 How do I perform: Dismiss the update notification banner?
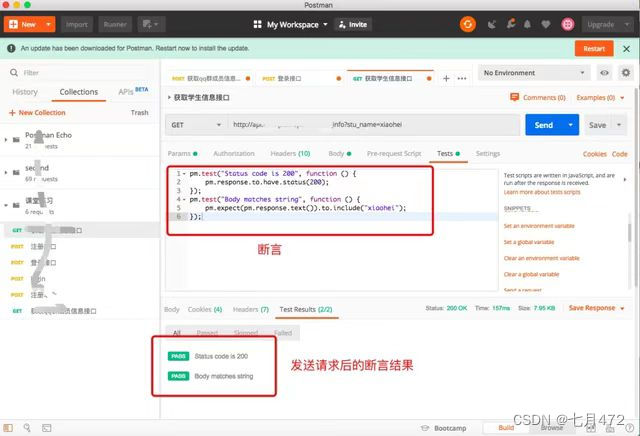click(x=627, y=49)
